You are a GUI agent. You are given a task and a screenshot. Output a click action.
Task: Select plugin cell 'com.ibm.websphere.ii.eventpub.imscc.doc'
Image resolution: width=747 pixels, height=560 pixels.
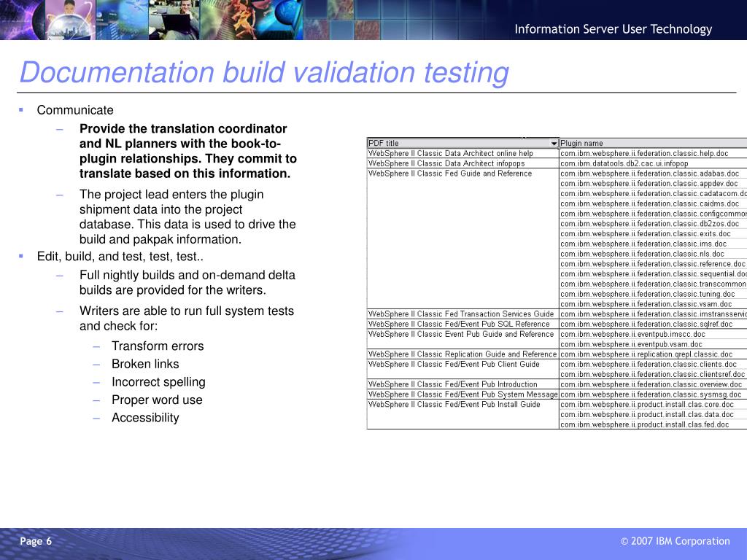pos(653,334)
